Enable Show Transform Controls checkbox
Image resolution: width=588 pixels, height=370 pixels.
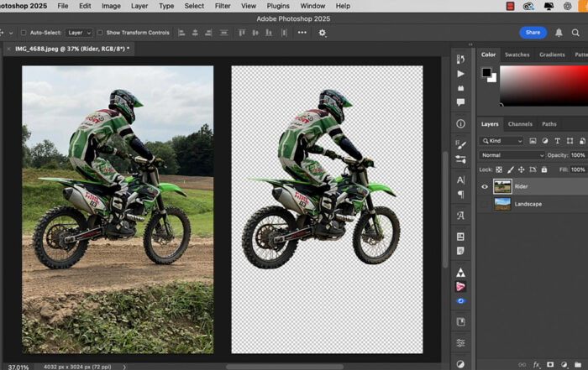(100, 33)
